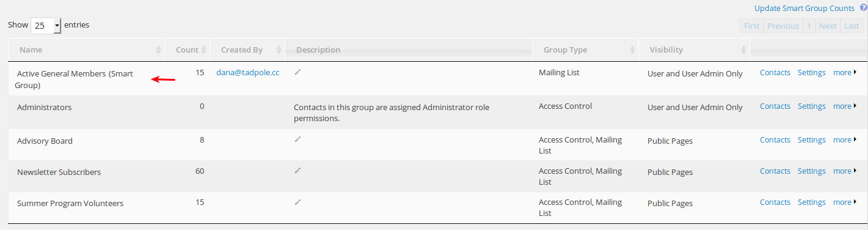Sort by Visibility column arrows
This screenshot has height=230, width=868.
(743, 50)
